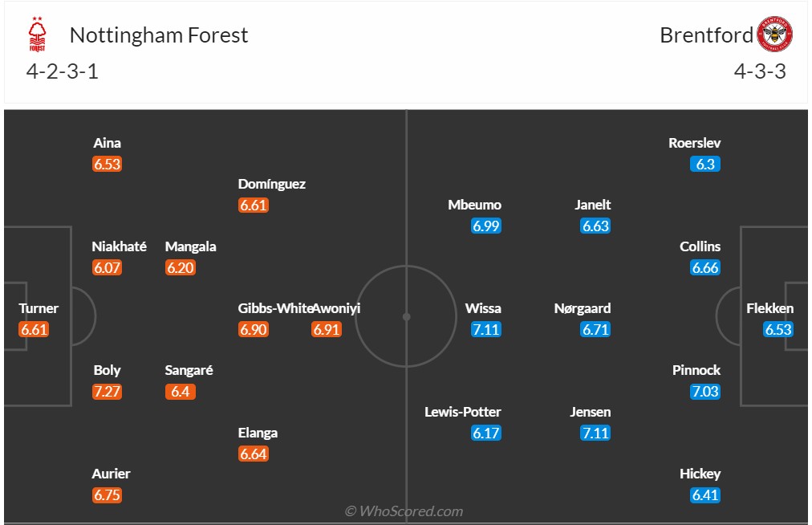The width and height of the screenshot is (812, 525).
Task: Click player name Domínguez
Action: click(272, 184)
